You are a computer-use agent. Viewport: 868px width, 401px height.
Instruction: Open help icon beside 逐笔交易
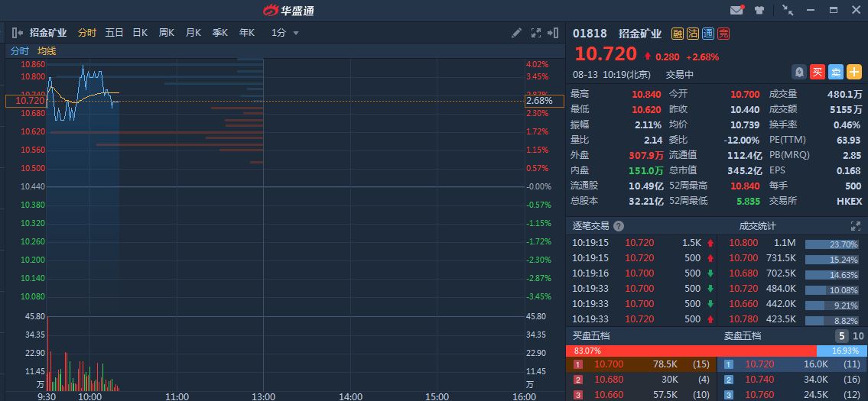[x=619, y=225]
